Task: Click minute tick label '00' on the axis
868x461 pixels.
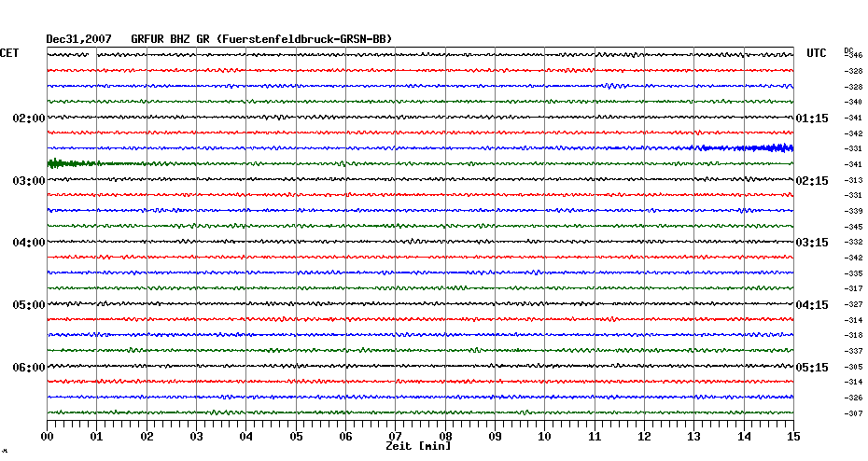Action: click(48, 437)
